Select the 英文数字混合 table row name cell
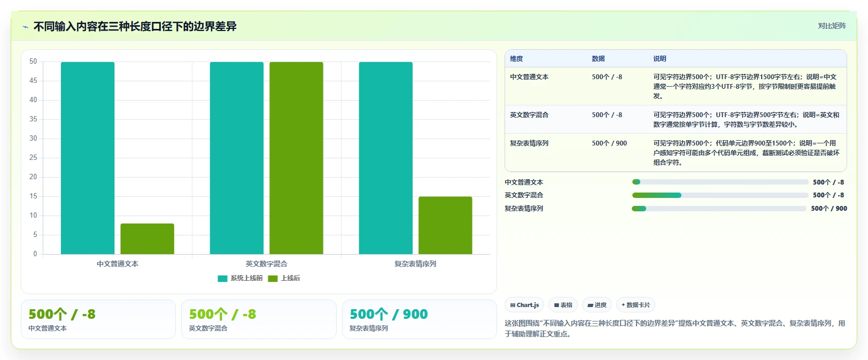The width and height of the screenshot is (868, 360). (529, 115)
